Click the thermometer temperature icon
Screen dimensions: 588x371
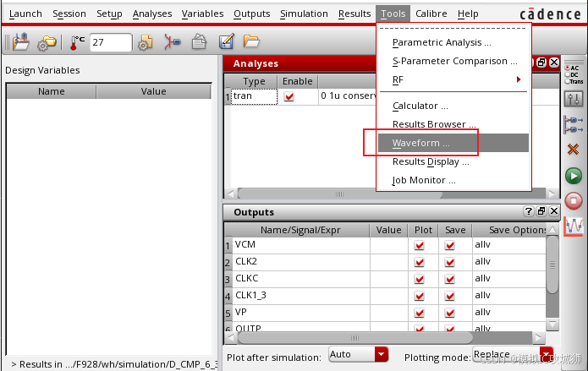point(77,42)
